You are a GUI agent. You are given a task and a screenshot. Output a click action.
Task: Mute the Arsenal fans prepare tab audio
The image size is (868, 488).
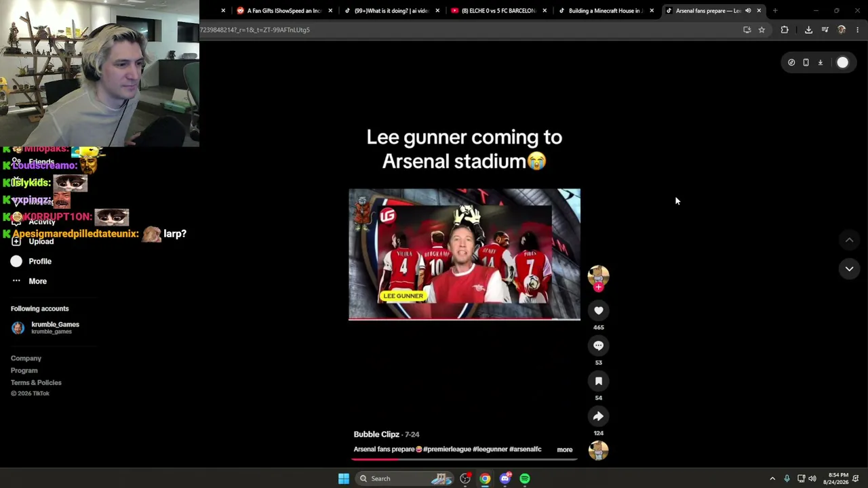[748, 11]
